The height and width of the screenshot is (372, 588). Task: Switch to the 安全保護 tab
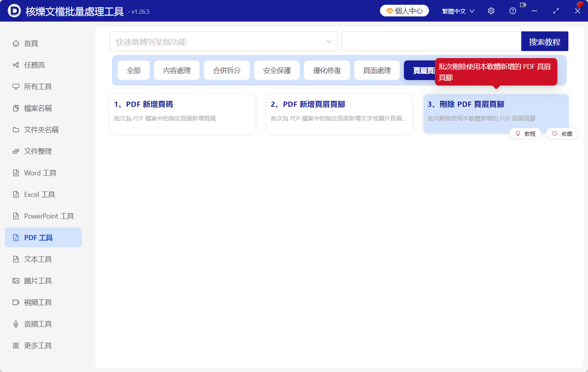(x=277, y=70)
